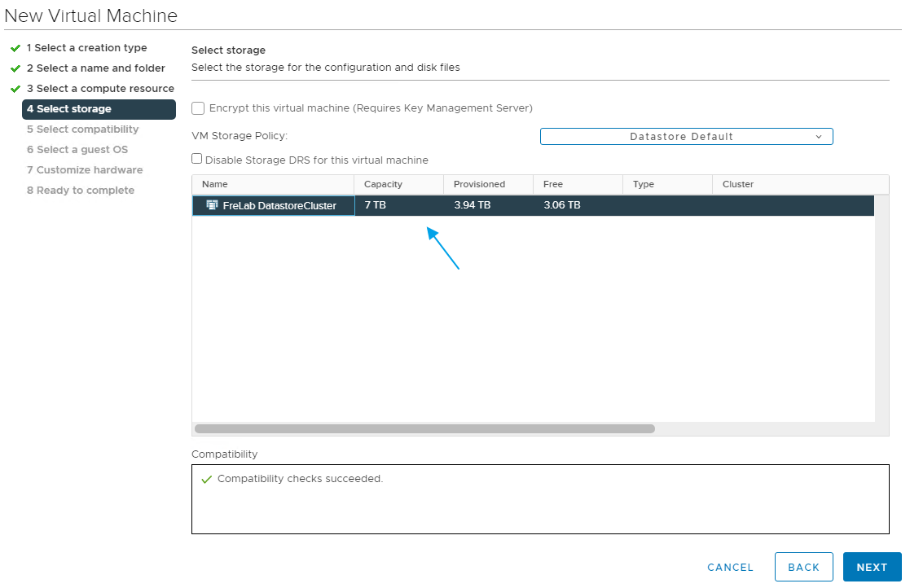The height and width of the screenshot is (588, 910).
Task: Enable Encrypt this virtual machine checkbox
Action: coord(198,108)
